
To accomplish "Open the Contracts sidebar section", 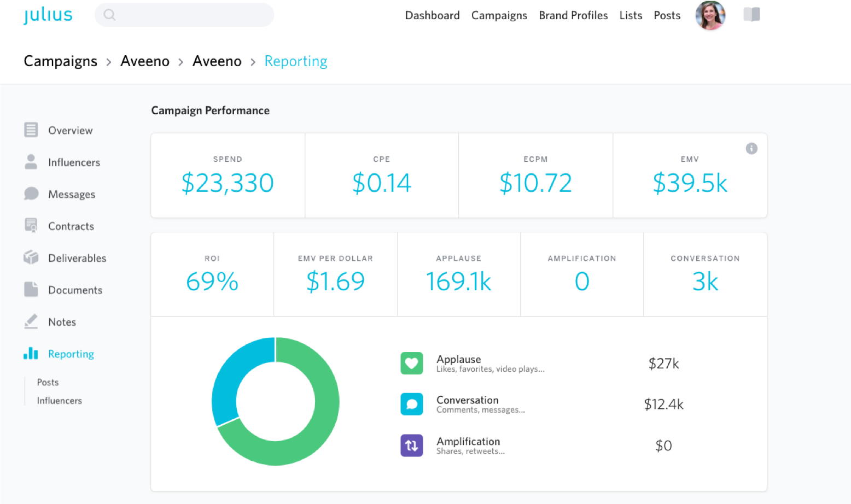I will coord(71,226).
